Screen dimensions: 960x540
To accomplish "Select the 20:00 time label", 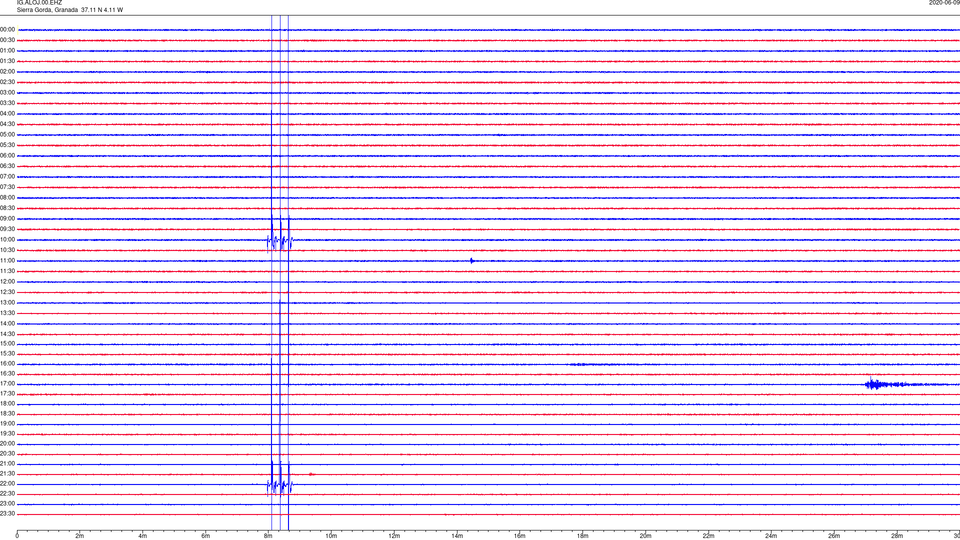I will (8, 444).
